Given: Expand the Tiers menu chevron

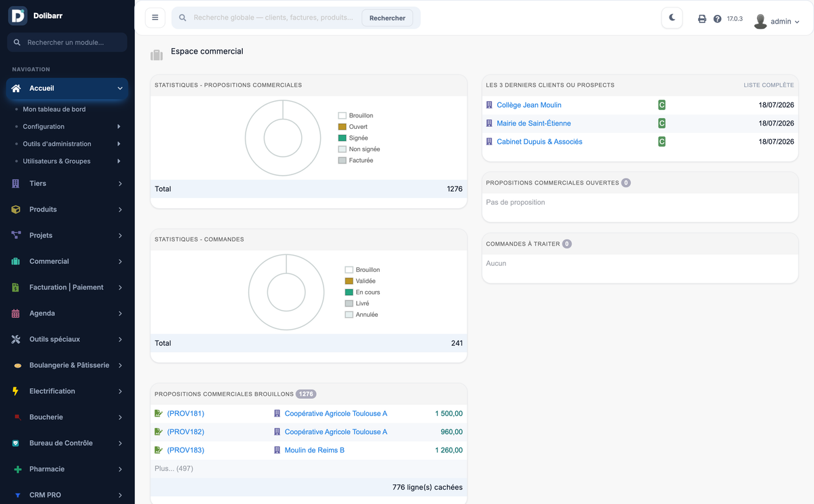Looking at the screenshot, I should click(x=120, y=184).
